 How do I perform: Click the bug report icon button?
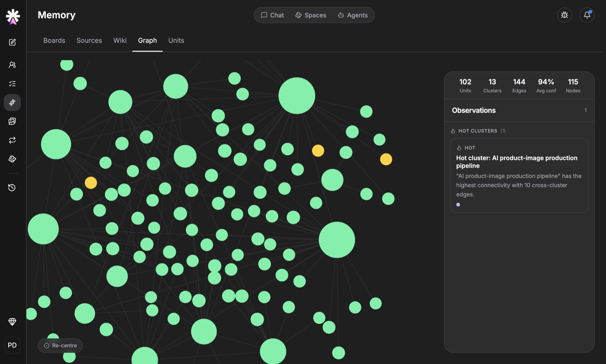click(564, 15)
